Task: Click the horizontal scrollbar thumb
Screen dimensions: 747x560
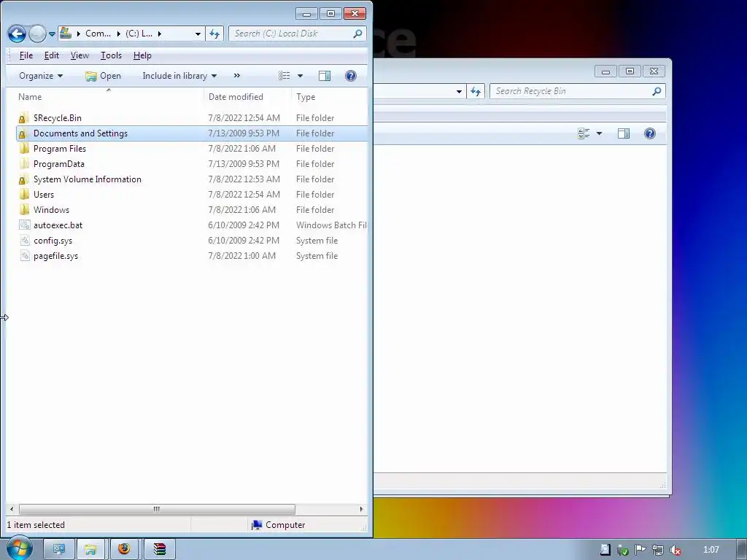Action: tap(157, 509)
